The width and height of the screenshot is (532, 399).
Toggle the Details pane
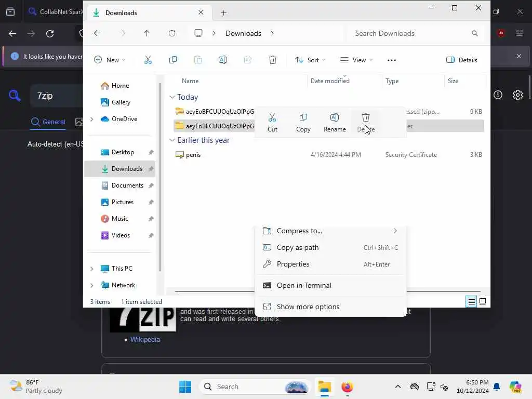[x=461, y=60]
